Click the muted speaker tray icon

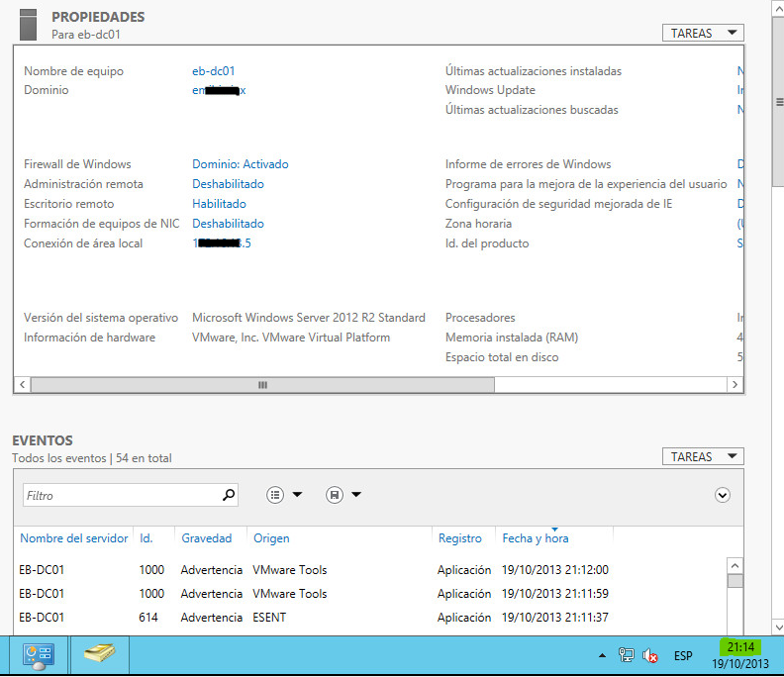pyautogui.click(x=650, y=655)
